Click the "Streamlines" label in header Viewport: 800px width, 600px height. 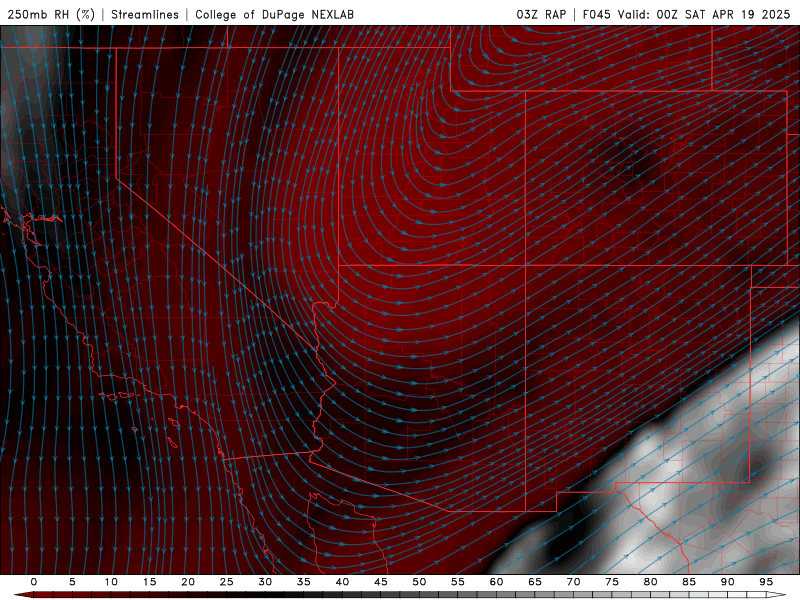(145, 14)
